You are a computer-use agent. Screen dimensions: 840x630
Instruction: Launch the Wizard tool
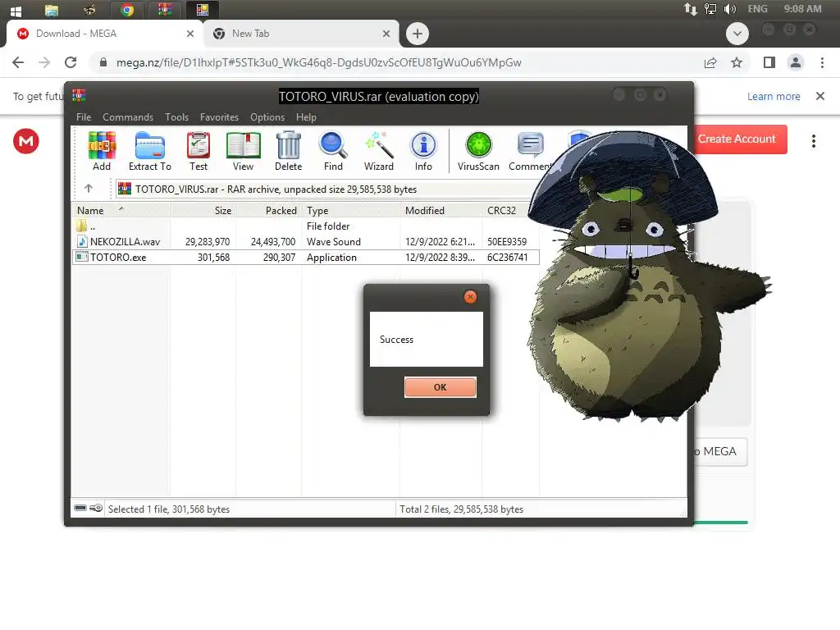(379, 152)
